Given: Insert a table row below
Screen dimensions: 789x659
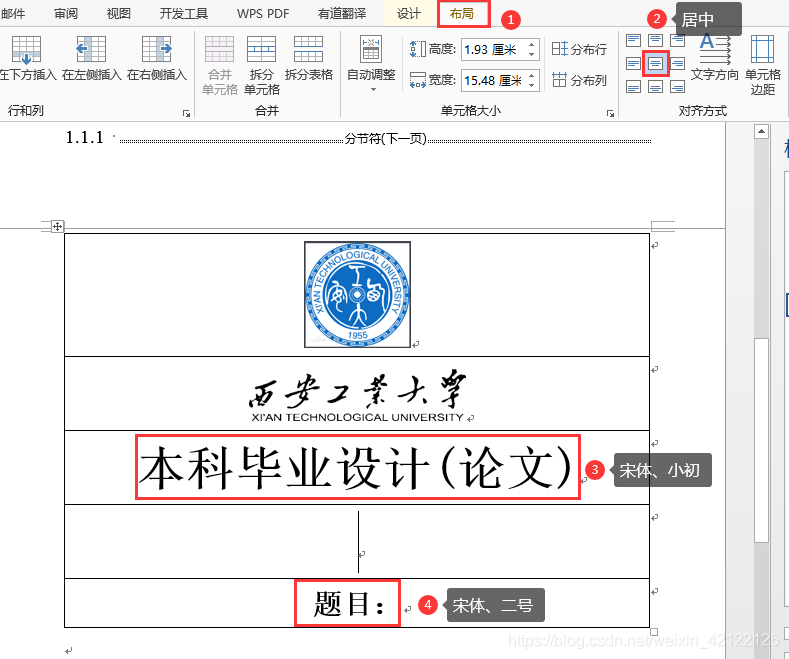Looking at the screenshot, I should click(x=28, y=58).
